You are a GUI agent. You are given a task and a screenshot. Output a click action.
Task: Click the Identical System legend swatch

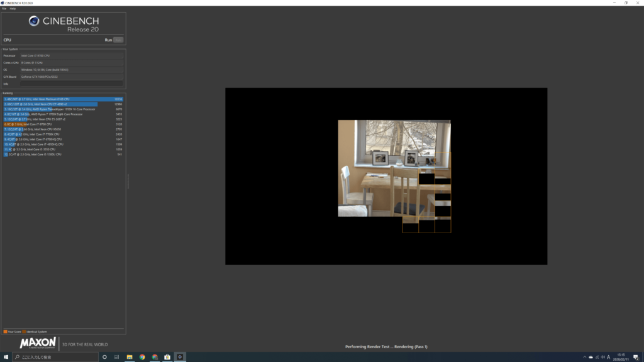tap(24, 332)
